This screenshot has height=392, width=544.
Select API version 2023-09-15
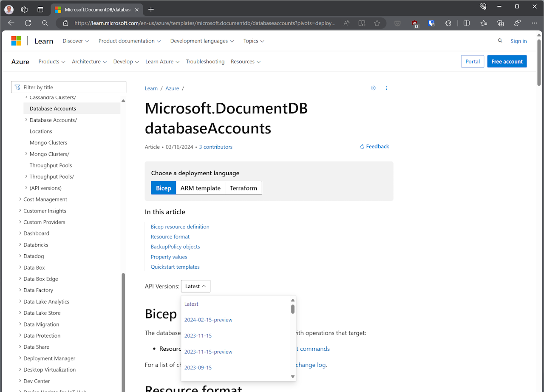[x=198, y=368]
